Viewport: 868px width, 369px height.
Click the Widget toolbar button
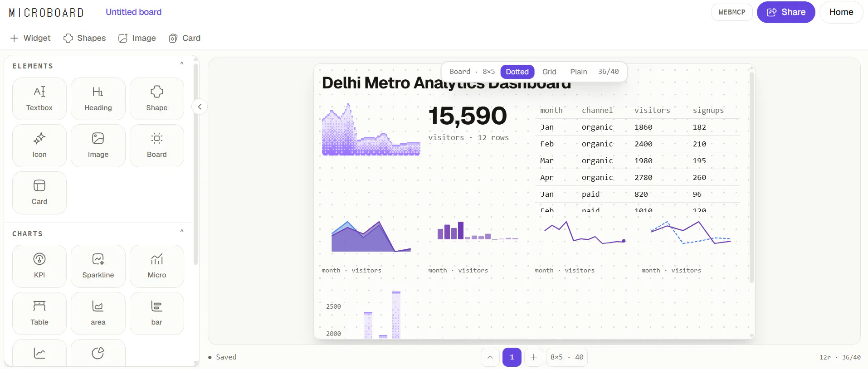point(30,38)
